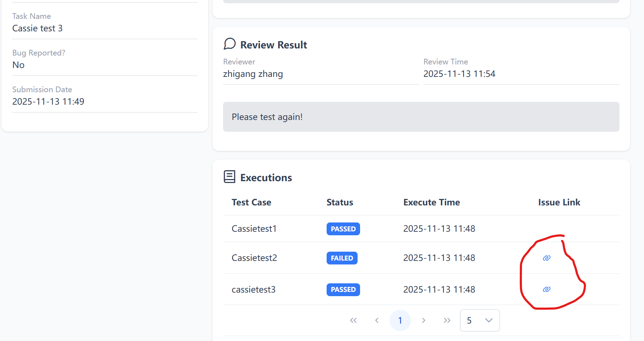Select page 1 in the pagination
The image size is (644, 341).
click(400, 320)
